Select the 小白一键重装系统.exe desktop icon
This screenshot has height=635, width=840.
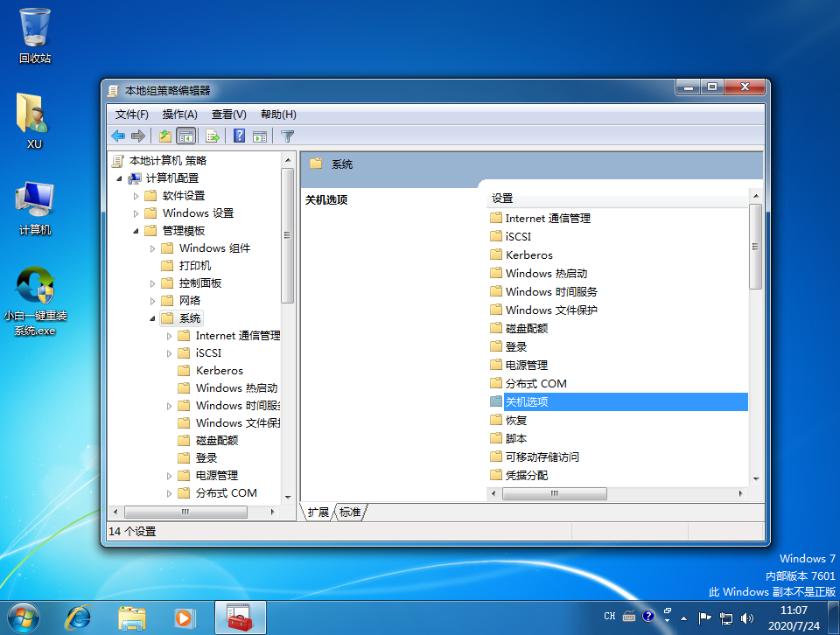pyautogui.click(x=35, y=302)
